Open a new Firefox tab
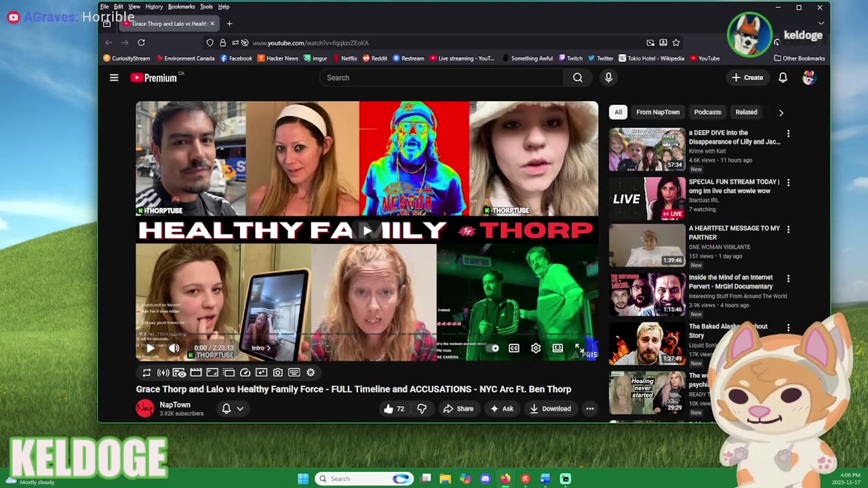Image resolution: width=868 pixels, height=488 pixels. coord(229,24)
